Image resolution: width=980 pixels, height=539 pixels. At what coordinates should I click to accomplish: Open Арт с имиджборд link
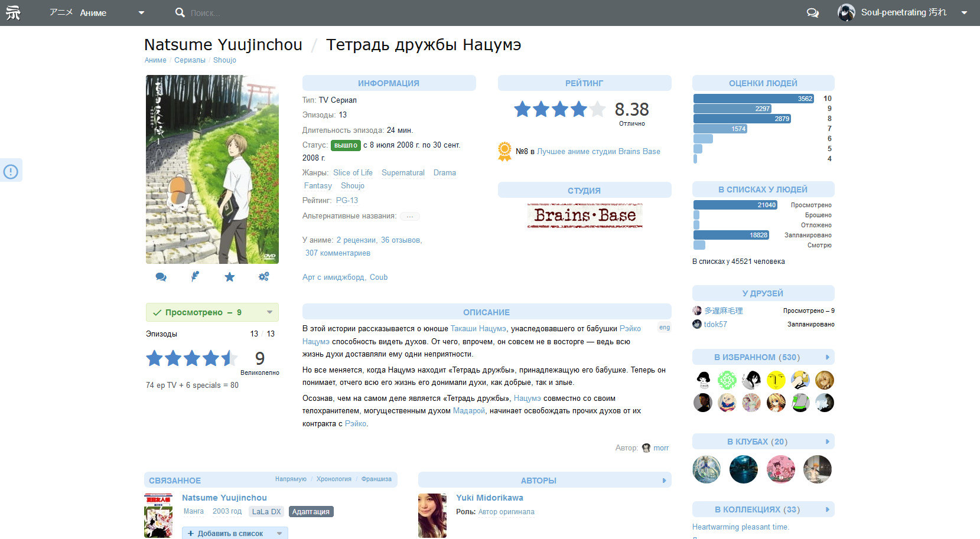[x=333, y=277]
